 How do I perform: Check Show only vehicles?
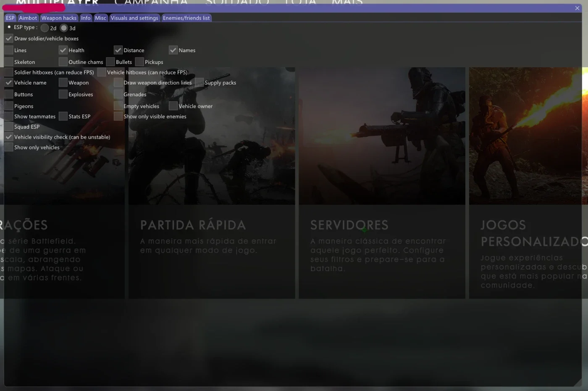[x=9, y=147]
